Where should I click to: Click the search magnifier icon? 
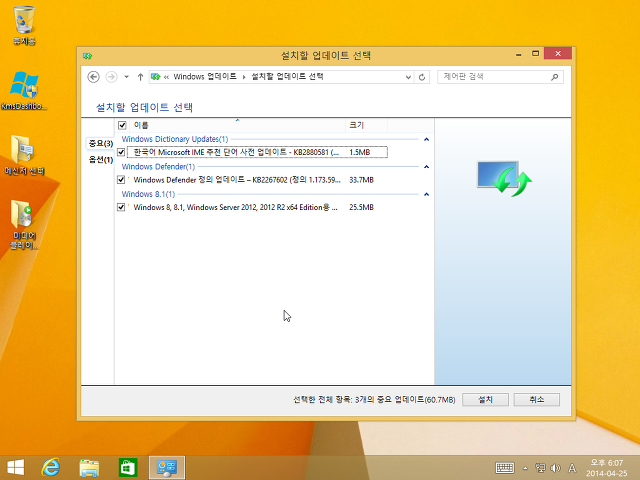[554, 77]
